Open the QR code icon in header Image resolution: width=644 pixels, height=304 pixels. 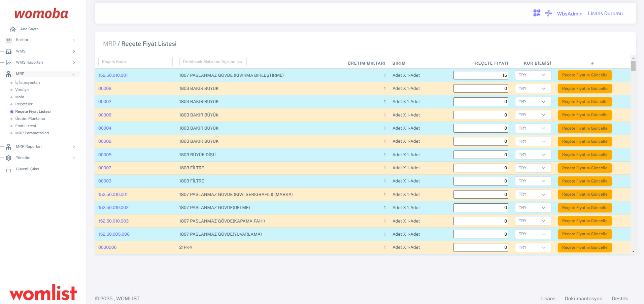[x=537, y=13]
